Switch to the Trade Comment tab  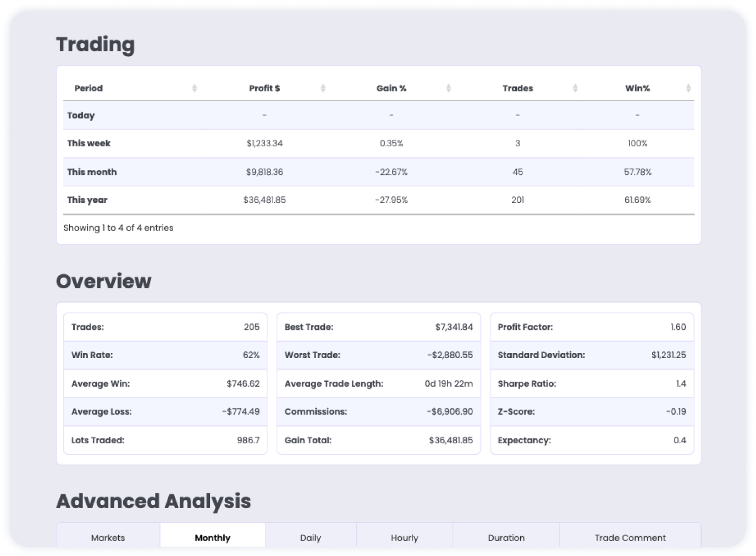pyautogui.click(x=630, y=537)
